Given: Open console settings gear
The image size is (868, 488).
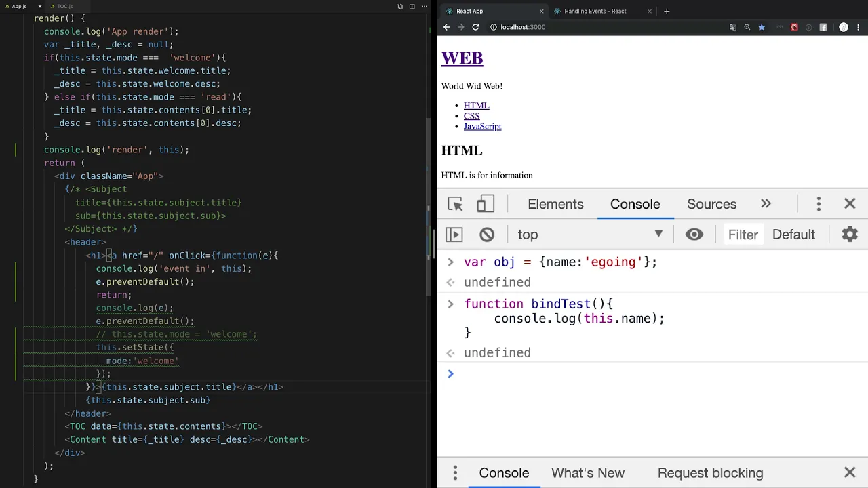Looking at the screenshot, I should point(850,235).
